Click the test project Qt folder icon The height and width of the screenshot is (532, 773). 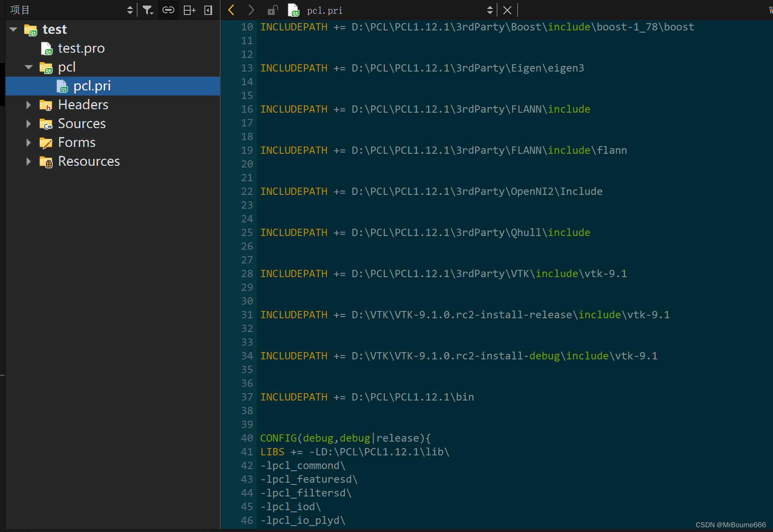30,30
